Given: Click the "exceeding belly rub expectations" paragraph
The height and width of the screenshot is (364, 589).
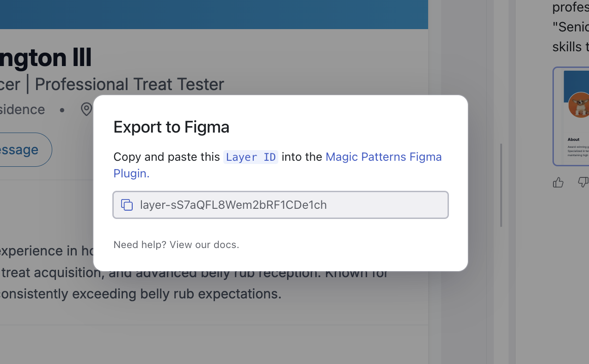Looking at the screenshot, I should (141, 294).
